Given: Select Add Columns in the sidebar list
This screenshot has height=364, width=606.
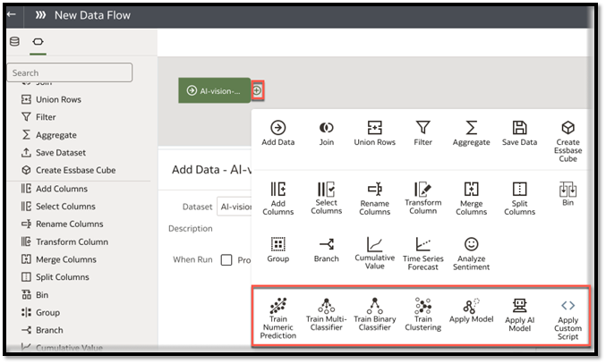Looking at the screenshot, I should point(54,189).
